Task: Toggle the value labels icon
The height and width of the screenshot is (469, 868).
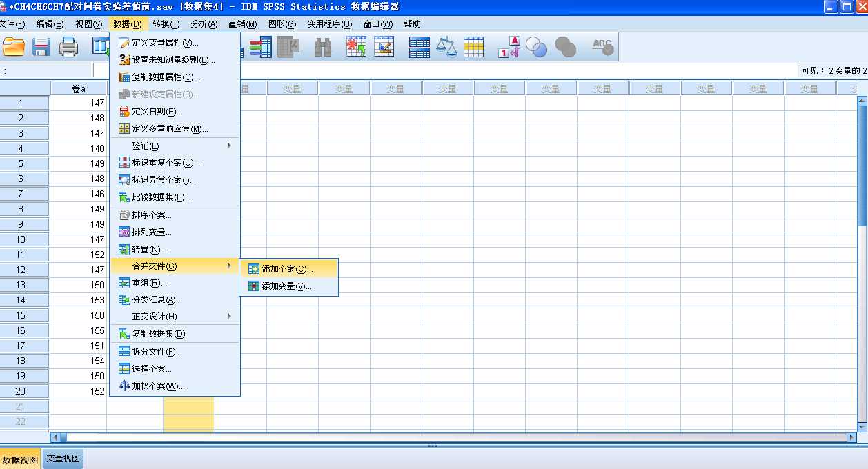Action: click(509, 47)
